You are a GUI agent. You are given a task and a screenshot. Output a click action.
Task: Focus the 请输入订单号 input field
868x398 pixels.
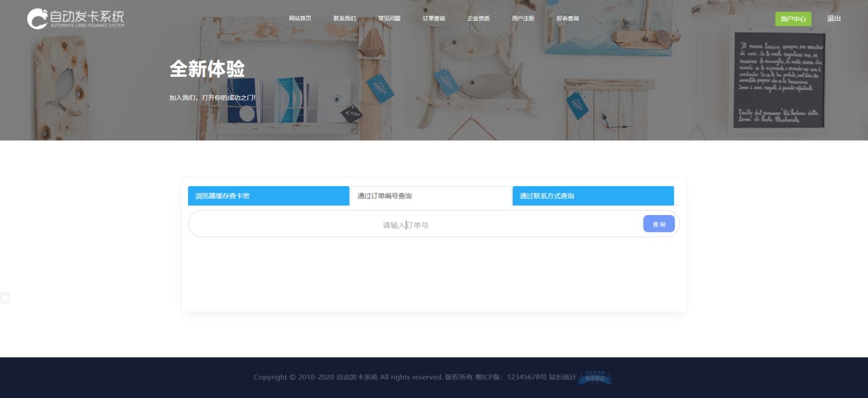pos(406,224)
